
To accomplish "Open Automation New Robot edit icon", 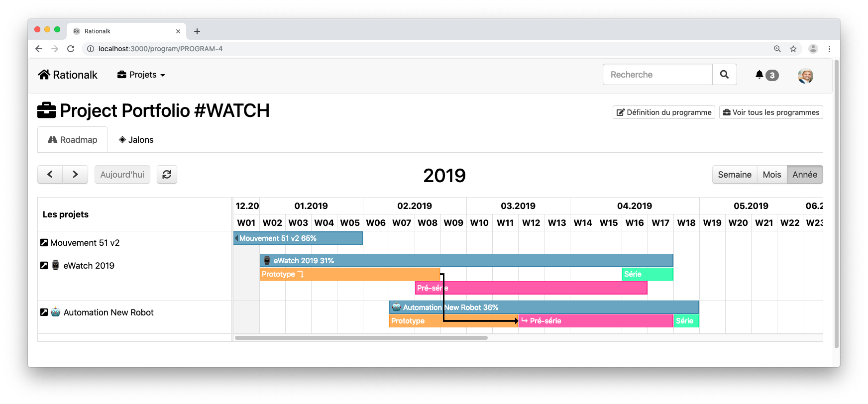I will 44,312.
